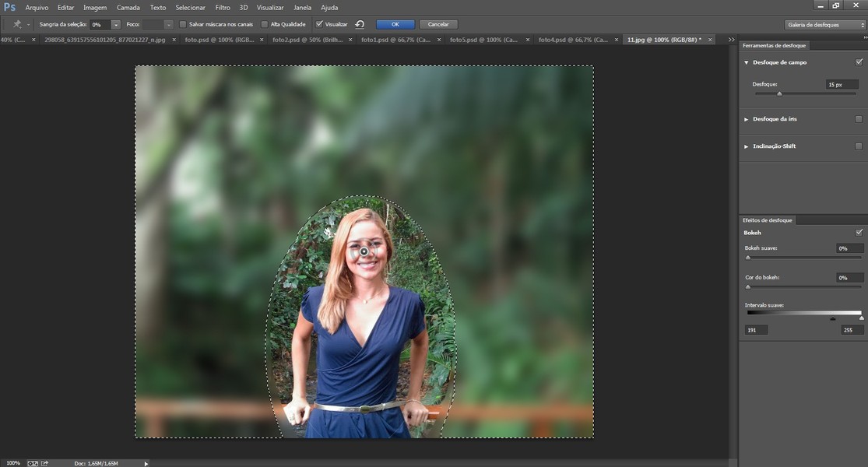Switch to foto1.psd document tab
Image resolution: width=868 pixels, height=467 pixels.
pyautogui.click(x=395, y=40)
